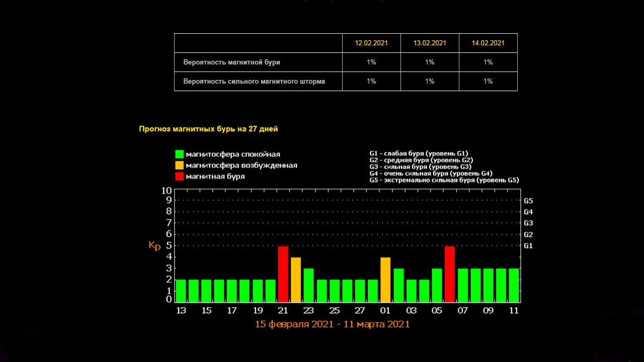Click 'Вероятность сильного магнитного шторма' row label

[254, 81]
